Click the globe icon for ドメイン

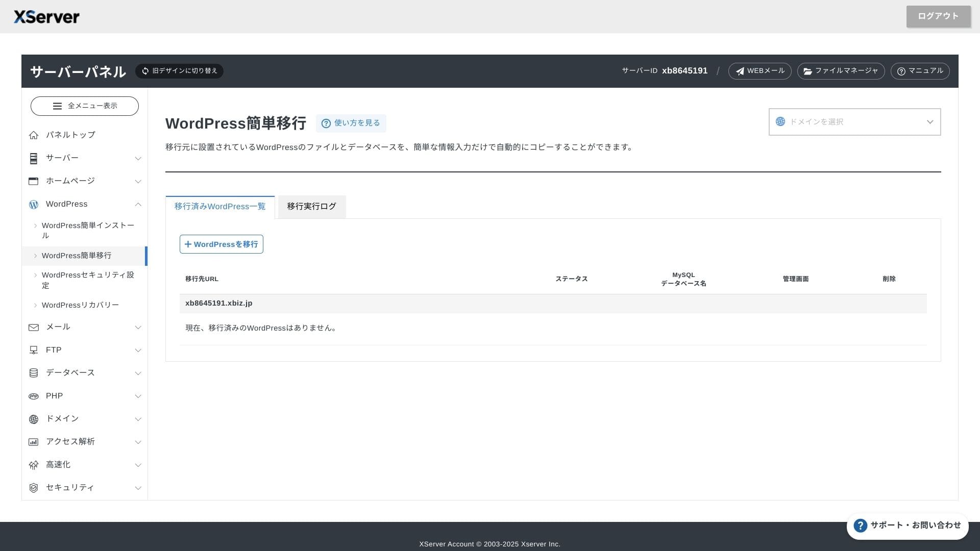(x=34, y=419)
